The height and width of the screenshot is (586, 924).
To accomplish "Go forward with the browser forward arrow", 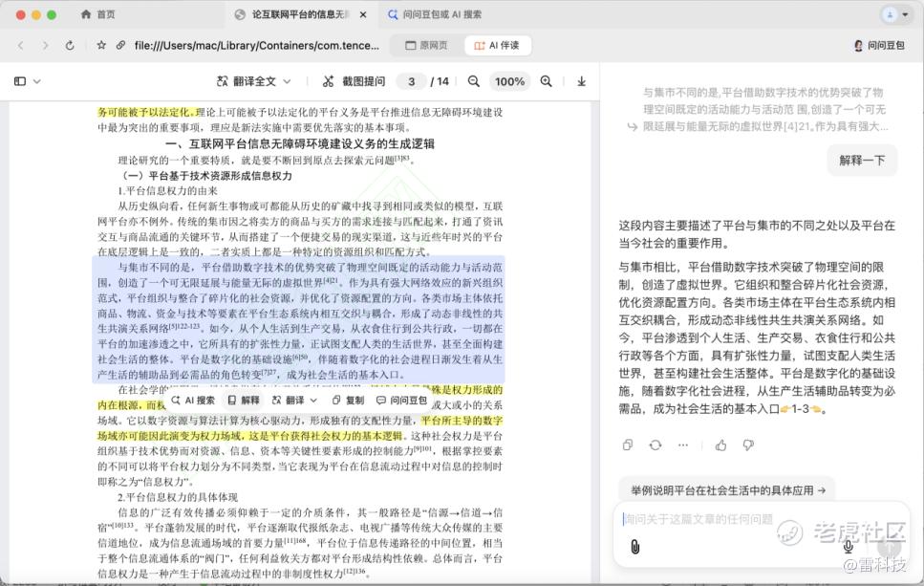I will pyautogui.click(x=45, y=45).
